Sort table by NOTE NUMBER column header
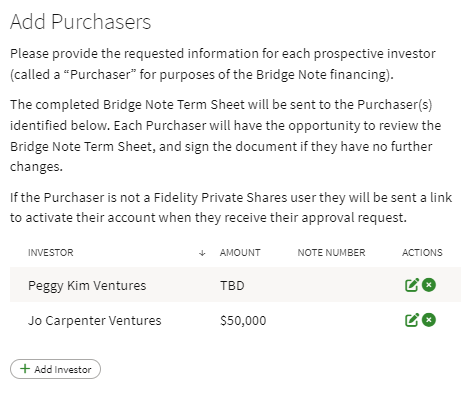This screenshot has width=461, height=393. pyautogui.click(x=331, y=252)
